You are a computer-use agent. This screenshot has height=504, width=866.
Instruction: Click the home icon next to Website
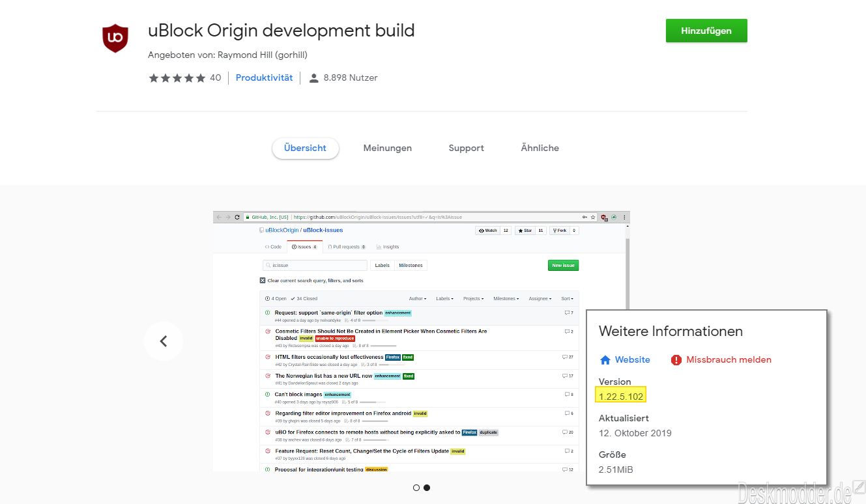(x=605, y=359)
